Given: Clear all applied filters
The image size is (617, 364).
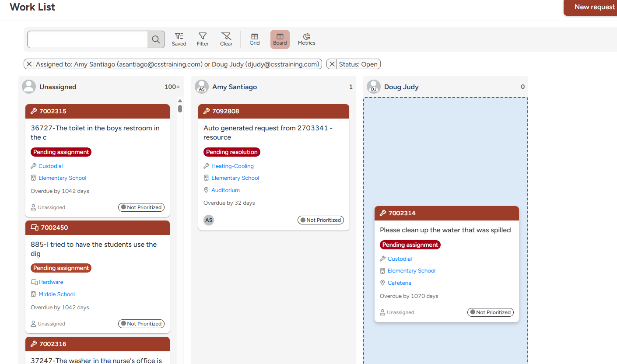Looking at the screenshot, I should tap(226, 39).
